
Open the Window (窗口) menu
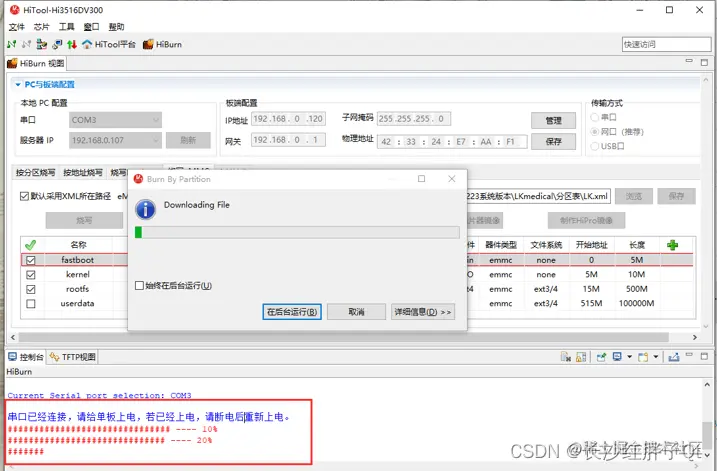pos(91,27)
